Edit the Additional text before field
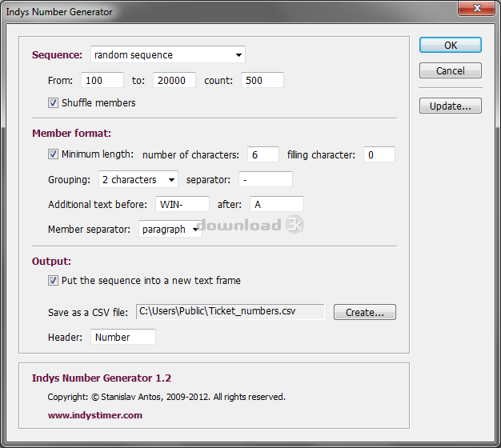The width and height of the screenshot is (501, 448). coord(182,205)
